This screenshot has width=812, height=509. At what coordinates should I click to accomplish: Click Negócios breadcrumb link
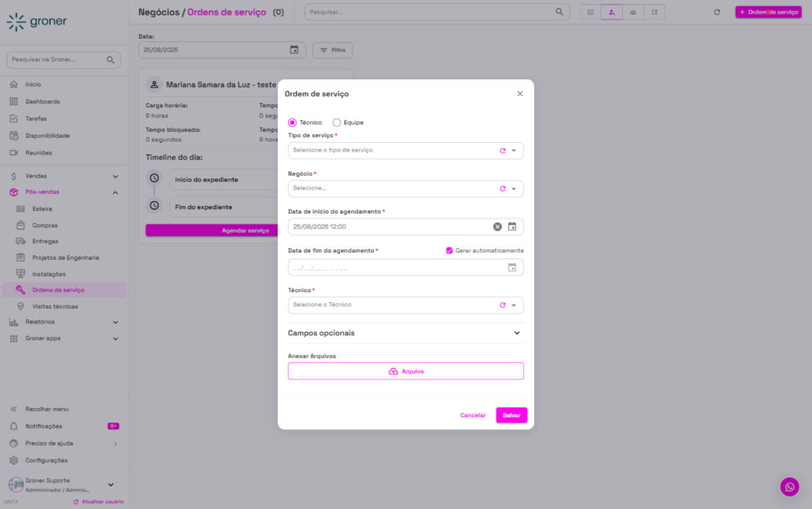(159, 12)
